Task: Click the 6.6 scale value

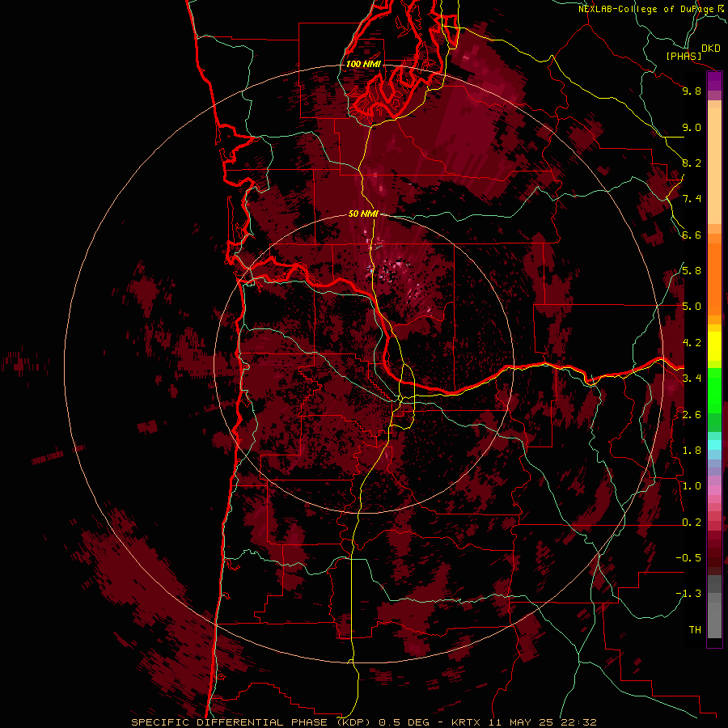Action: pos(692,235)
